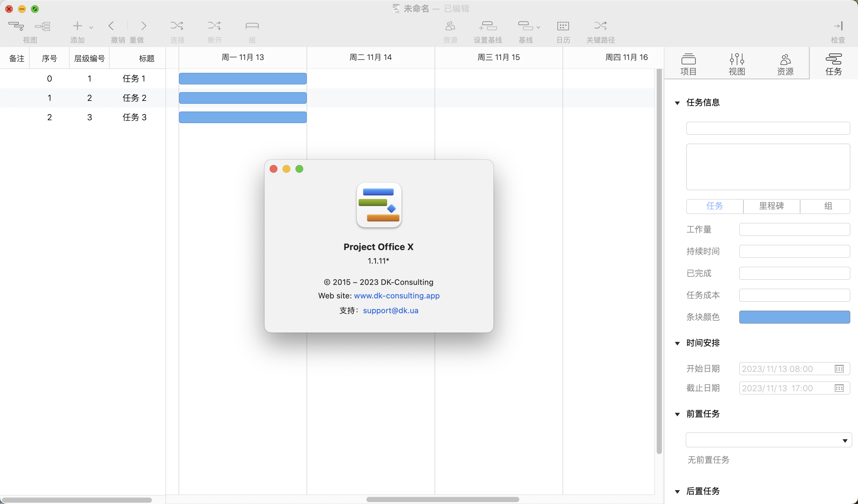This screenshot has height=504, width=858.
Task: Click the task notes text area
Action: click(768, 167)
